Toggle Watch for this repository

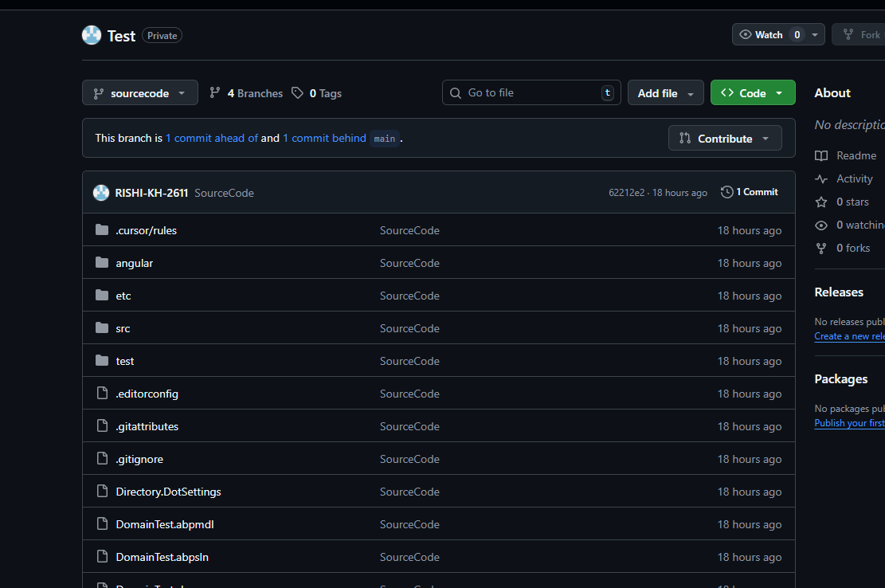762,35
